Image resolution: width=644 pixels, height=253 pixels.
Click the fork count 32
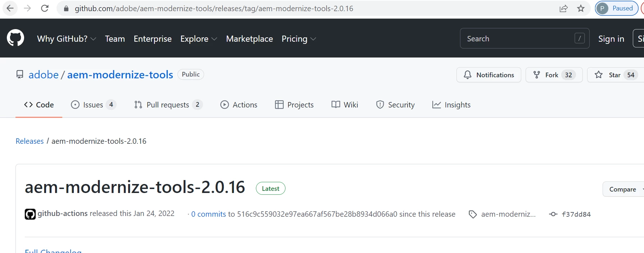point(568,75)
